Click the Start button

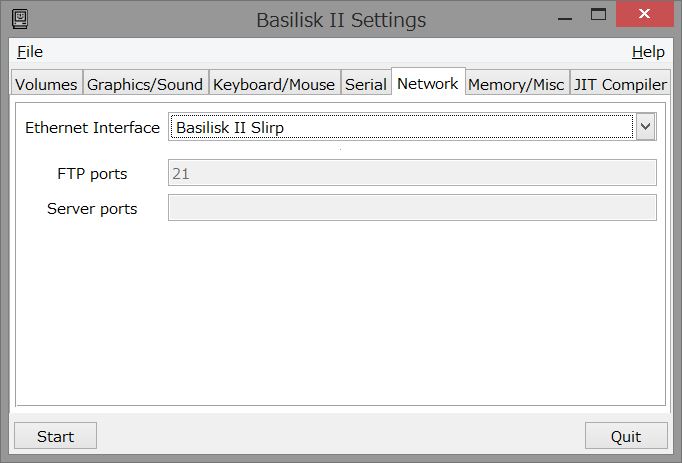pyautogui.click(x=55, y=436)
